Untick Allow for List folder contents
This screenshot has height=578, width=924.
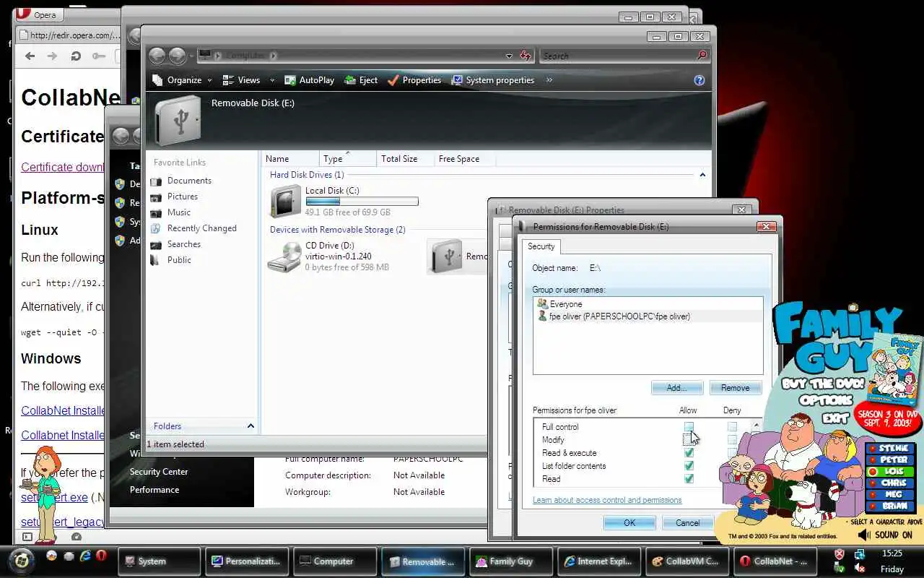pyautogui.click(x=689, y=466)
